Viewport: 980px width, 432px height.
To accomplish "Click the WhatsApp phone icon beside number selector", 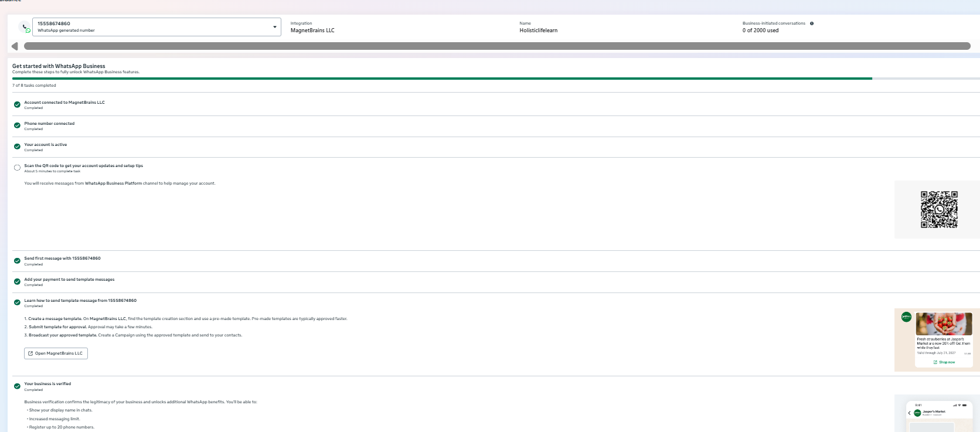I will (25, 28).
